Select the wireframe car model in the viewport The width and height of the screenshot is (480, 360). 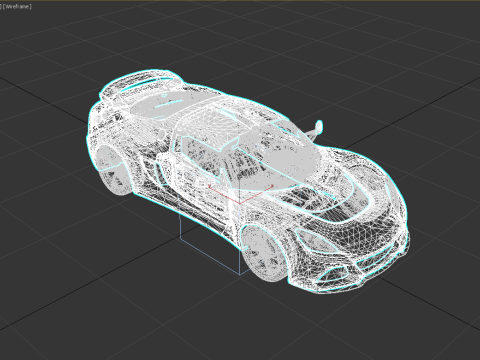coord(247,182)
